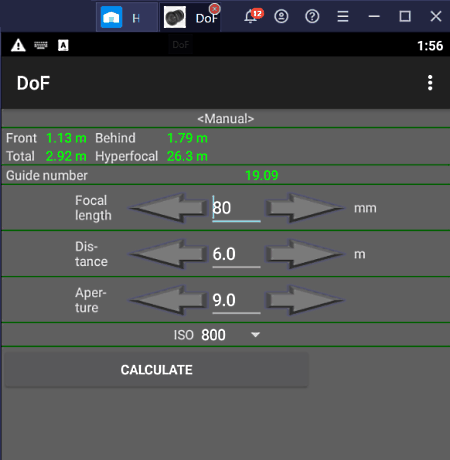The width and height of the screenshot is (450, 460).
Task: Click the Front value 1.13 m
Action: click(66, 138)
